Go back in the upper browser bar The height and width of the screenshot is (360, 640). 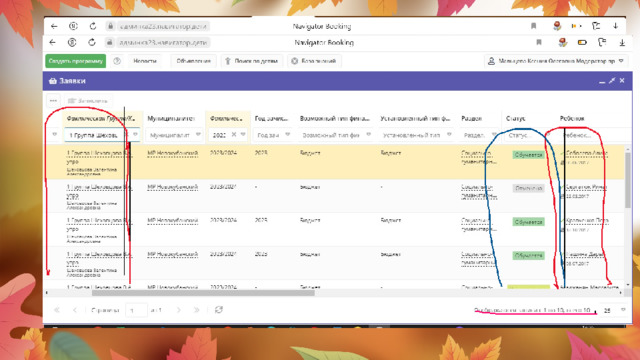pos(54,26)
